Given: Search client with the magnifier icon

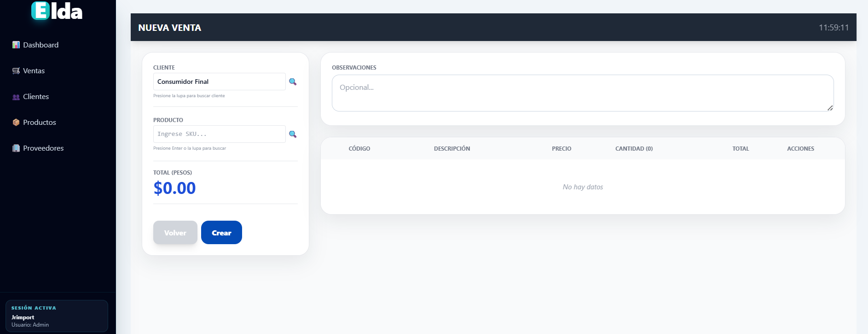Looking at the screenshot, I should 293,82.
